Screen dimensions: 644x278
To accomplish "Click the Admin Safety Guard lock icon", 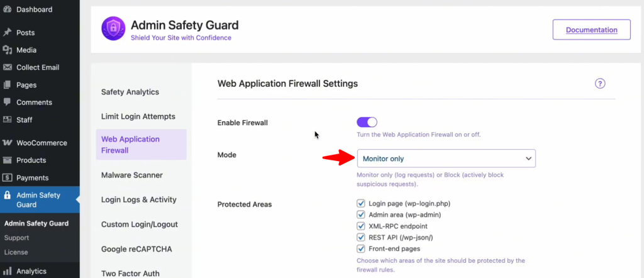I will point(8,195).
